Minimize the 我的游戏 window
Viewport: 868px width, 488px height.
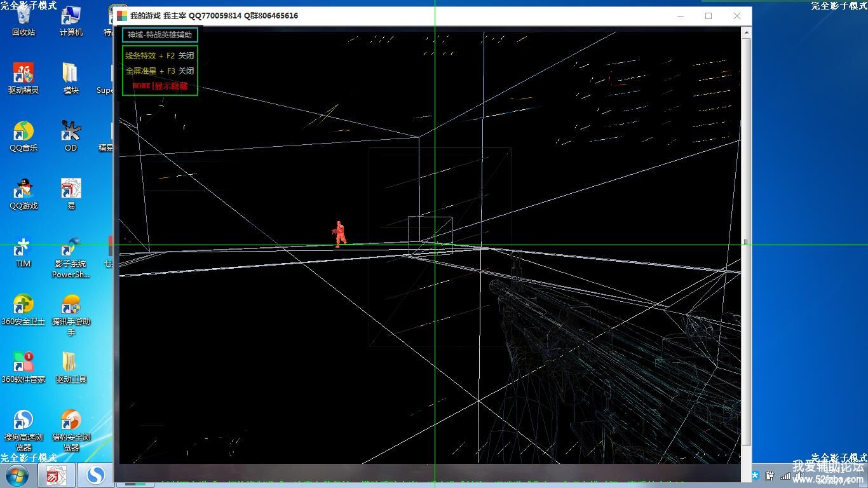click(x=680, y=16)
